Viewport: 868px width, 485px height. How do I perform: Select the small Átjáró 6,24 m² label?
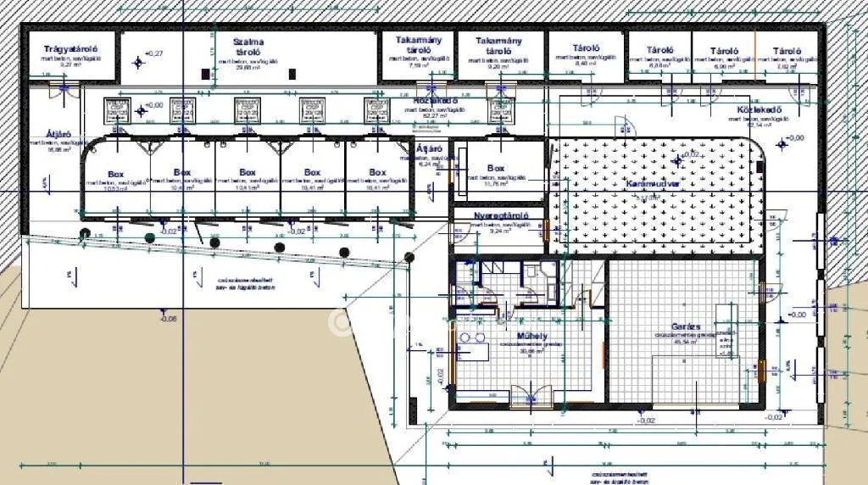428,149
